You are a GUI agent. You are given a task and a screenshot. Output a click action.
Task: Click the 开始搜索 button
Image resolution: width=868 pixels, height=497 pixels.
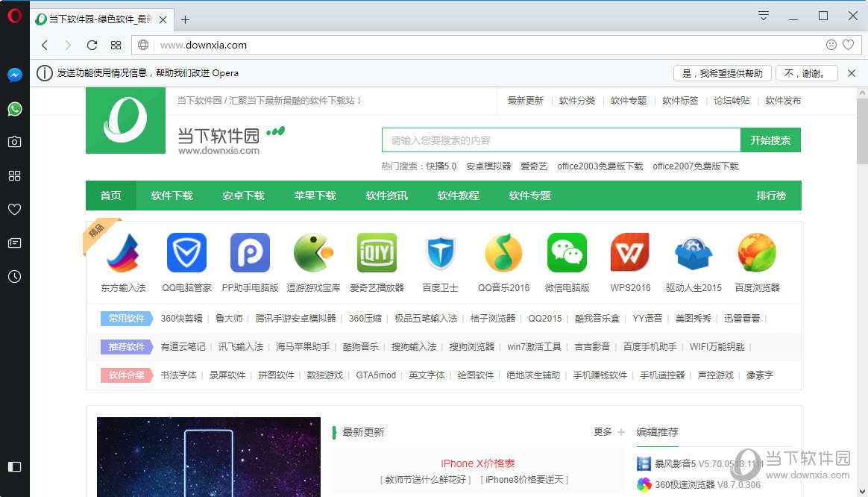point(770,140)
